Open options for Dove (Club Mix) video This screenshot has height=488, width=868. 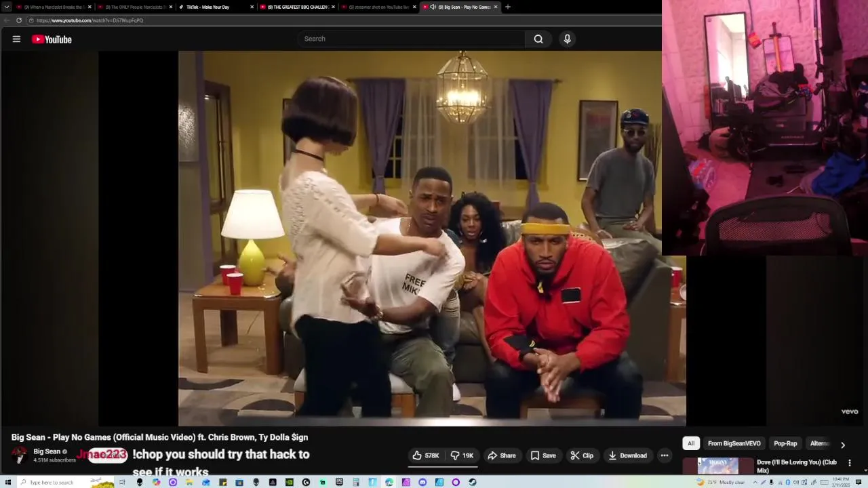(850, 463)
